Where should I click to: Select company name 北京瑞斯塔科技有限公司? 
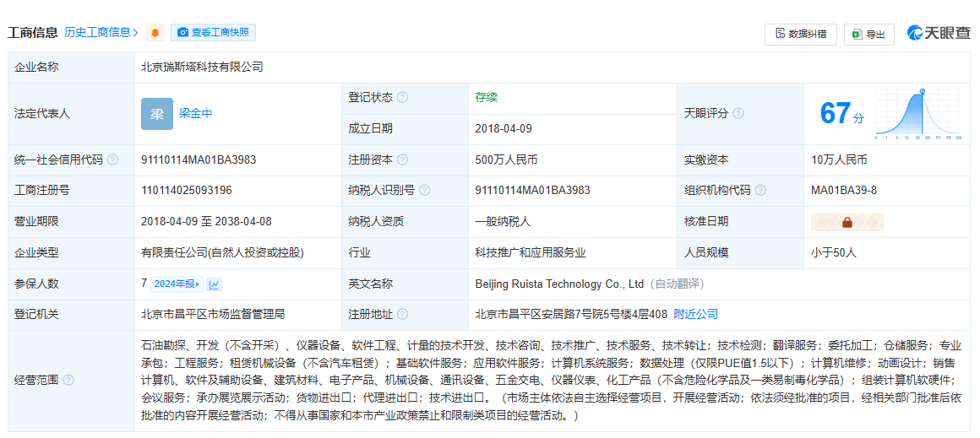(x=203, y=68)
